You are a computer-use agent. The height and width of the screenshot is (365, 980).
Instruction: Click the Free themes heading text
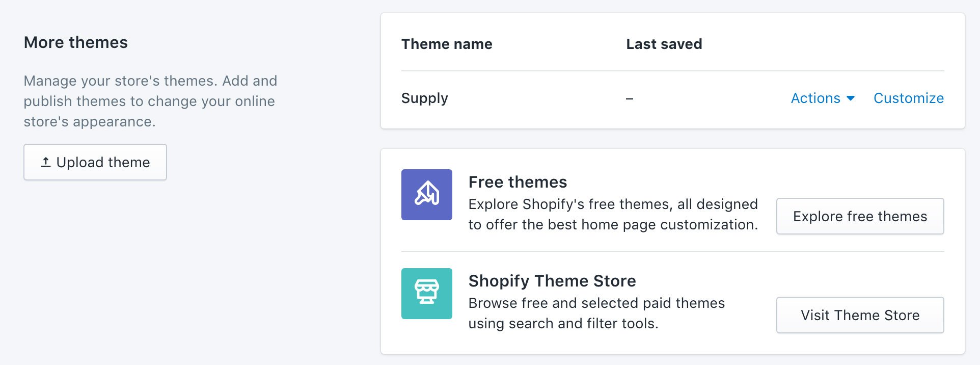[518, 182]
